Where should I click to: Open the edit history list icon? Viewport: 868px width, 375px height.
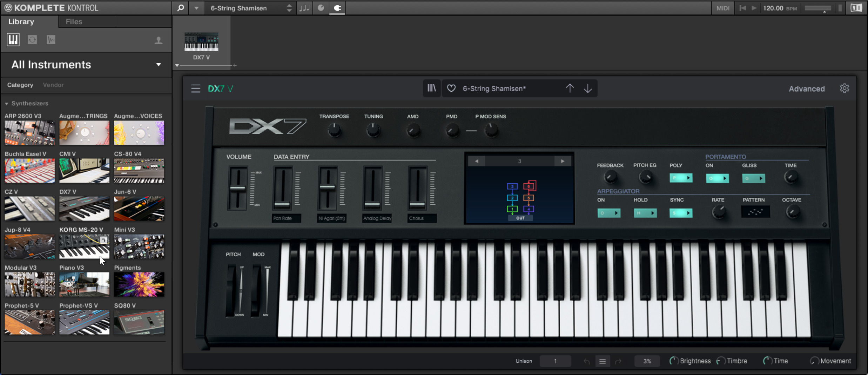point(603,361)
